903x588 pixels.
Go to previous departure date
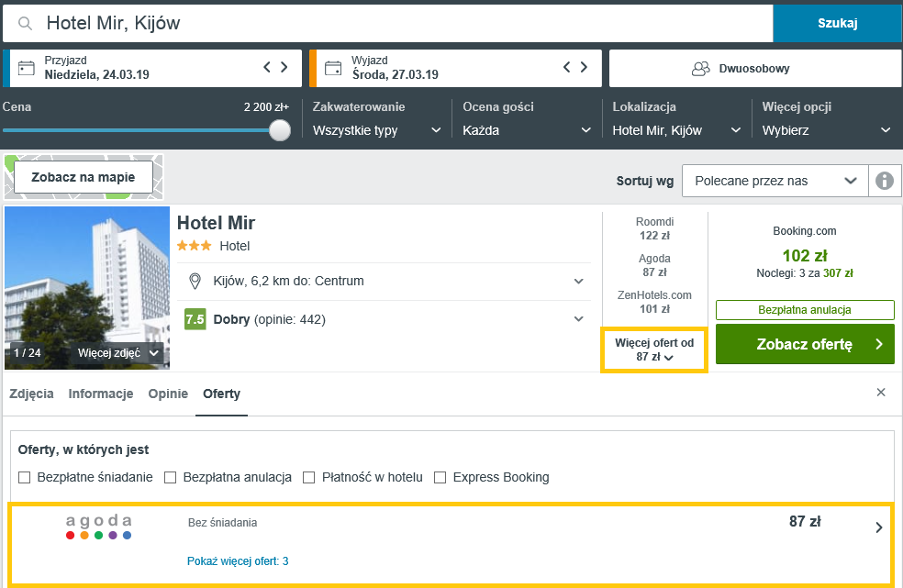pyautogui.click(x=567, y=67)
